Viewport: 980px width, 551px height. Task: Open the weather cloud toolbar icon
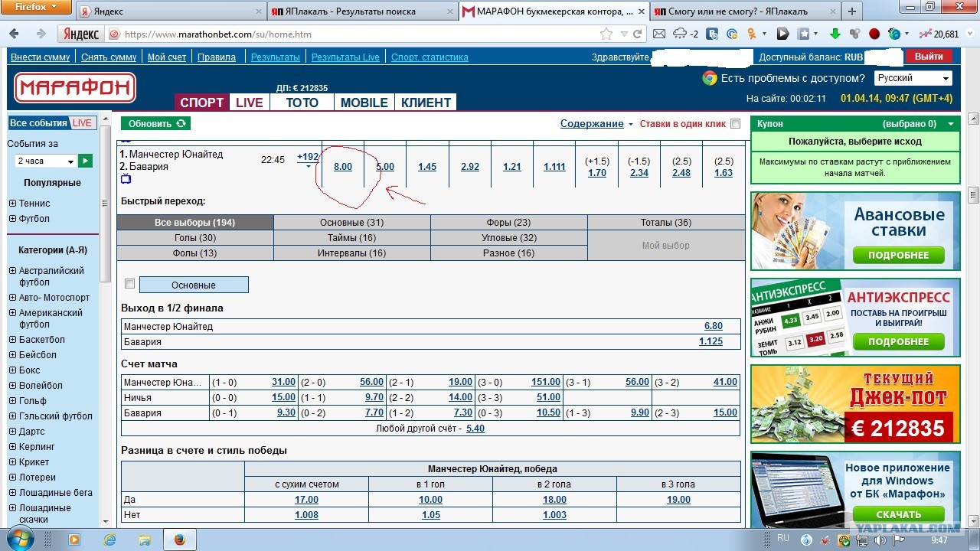coord(680,34)
